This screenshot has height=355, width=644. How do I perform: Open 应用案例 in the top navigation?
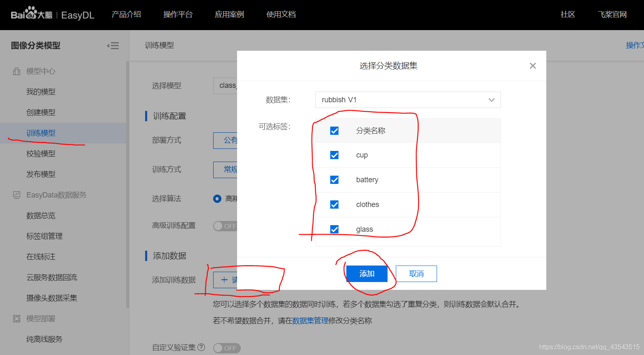coord(229,14)
